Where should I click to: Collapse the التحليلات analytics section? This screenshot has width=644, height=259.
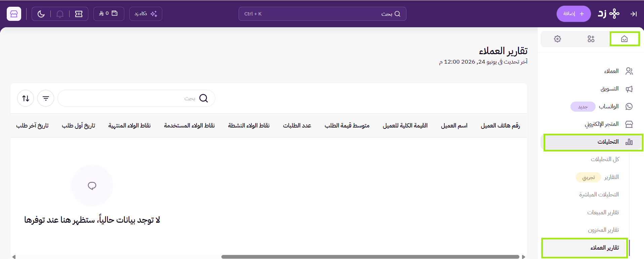(593, 142)
